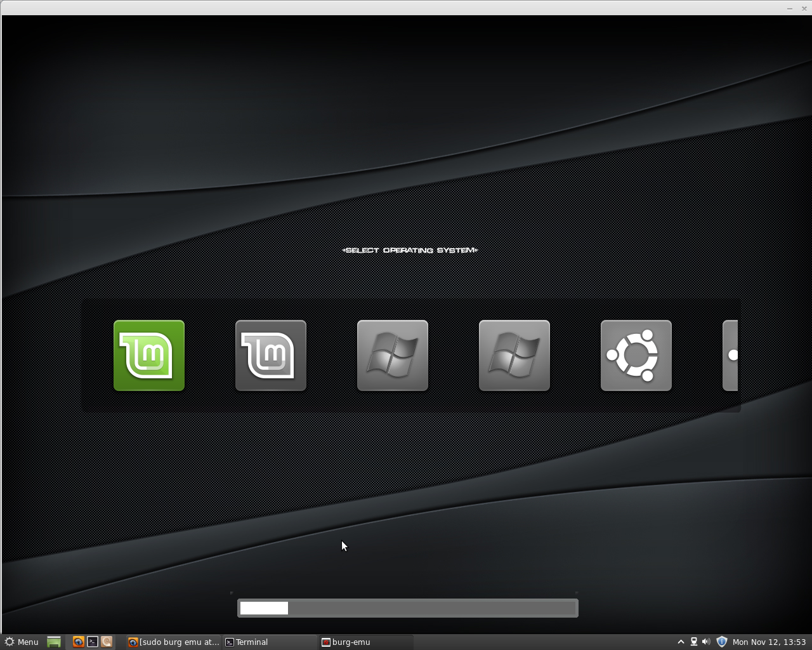The image size is (812, 650).
Task: Minimize the burg-emu window
Action: tap(790, 8)
